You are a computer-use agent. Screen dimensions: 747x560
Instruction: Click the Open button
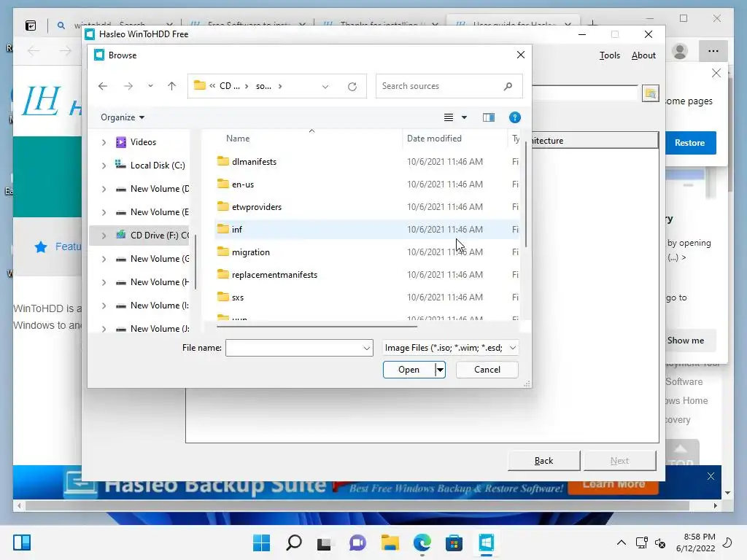(x=409, y=370)
